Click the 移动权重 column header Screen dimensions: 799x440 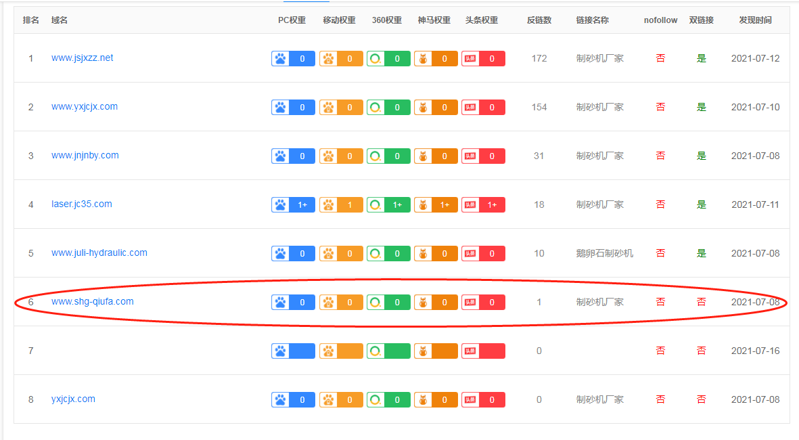point(339,20)
